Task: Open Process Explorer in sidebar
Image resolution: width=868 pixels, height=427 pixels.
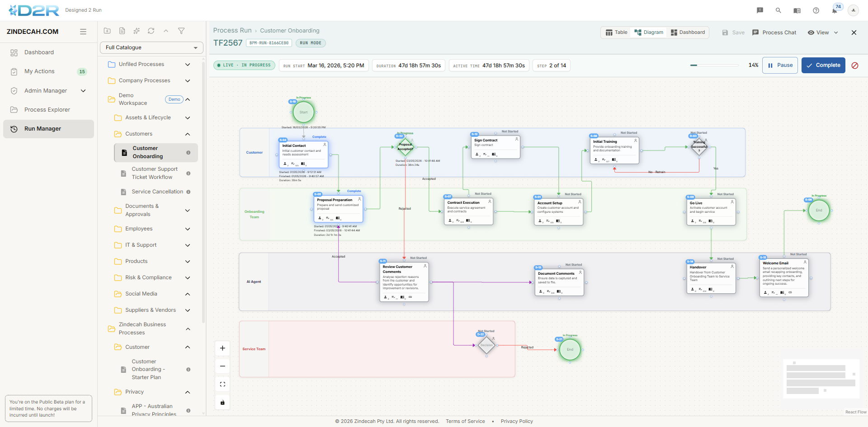Action: pos(48,110)
